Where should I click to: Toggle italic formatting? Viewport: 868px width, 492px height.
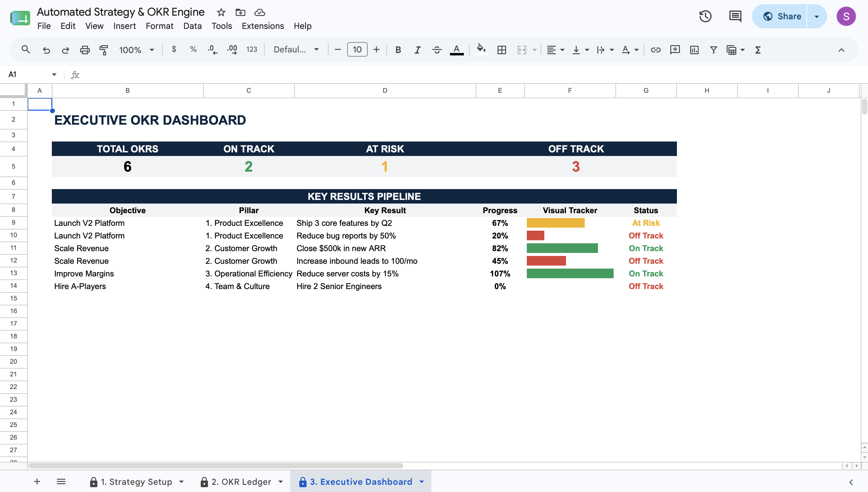tap(418, 50)
